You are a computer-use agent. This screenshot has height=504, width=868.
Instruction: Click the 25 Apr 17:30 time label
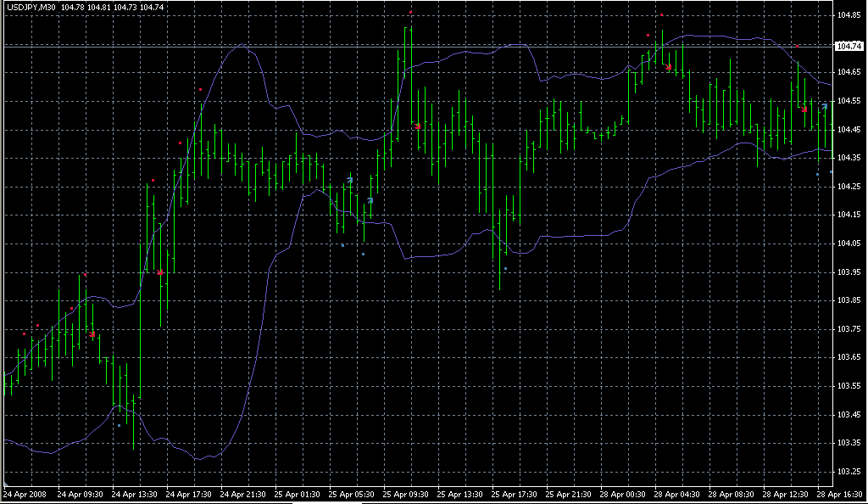coord(515,494)
